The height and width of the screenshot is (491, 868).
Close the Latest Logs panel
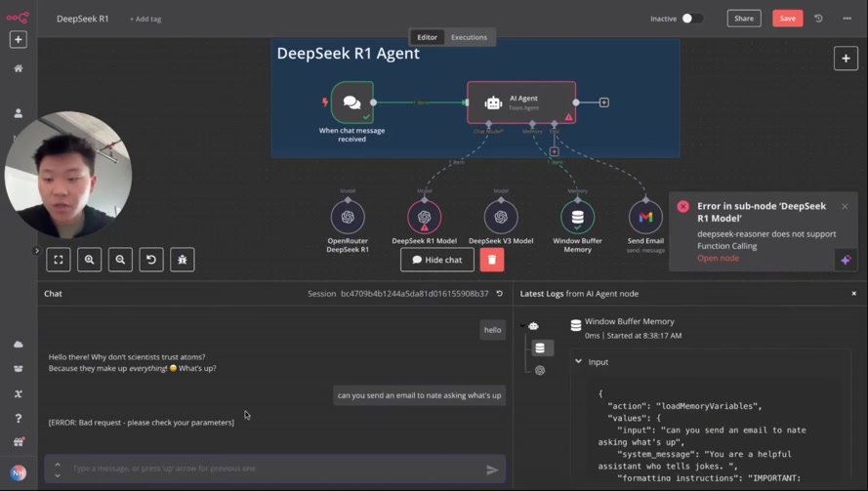pos(853,294)
